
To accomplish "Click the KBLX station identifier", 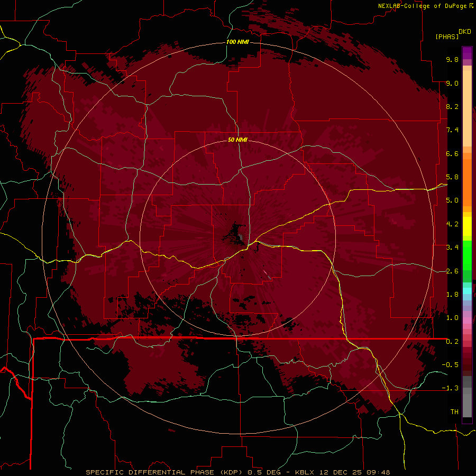I will [x=305, y=472].
